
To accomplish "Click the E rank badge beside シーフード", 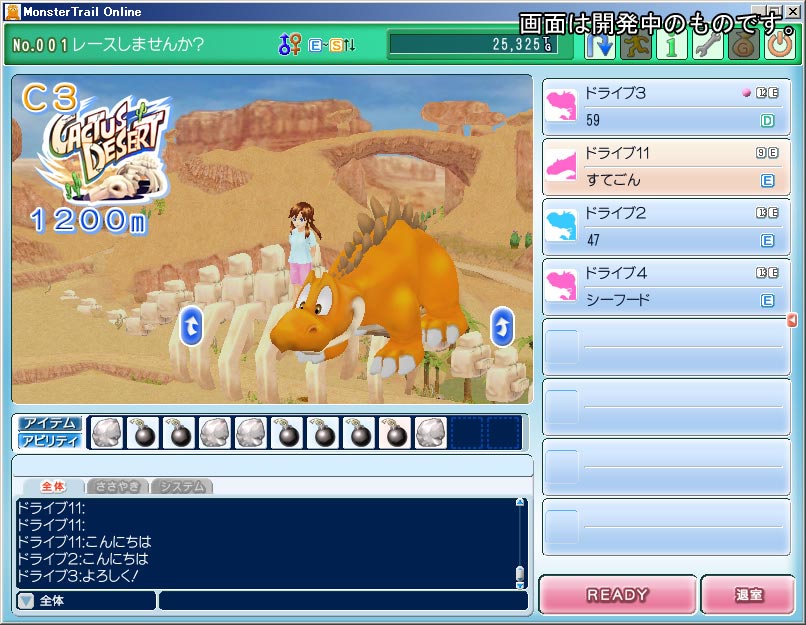I will click(767, 301).
